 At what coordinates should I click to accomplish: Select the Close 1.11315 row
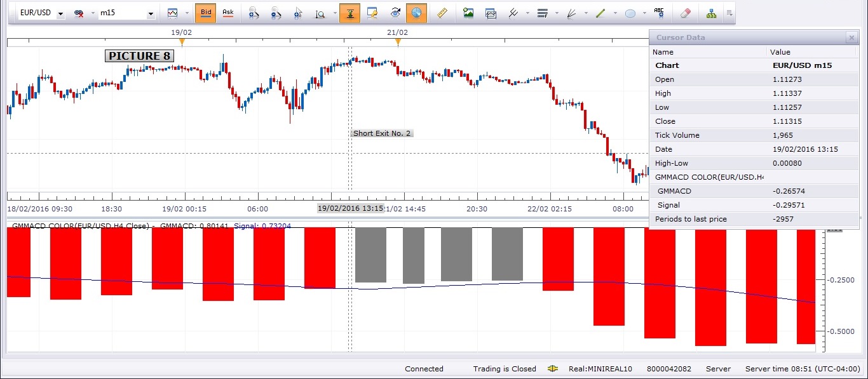click(754, 121)
